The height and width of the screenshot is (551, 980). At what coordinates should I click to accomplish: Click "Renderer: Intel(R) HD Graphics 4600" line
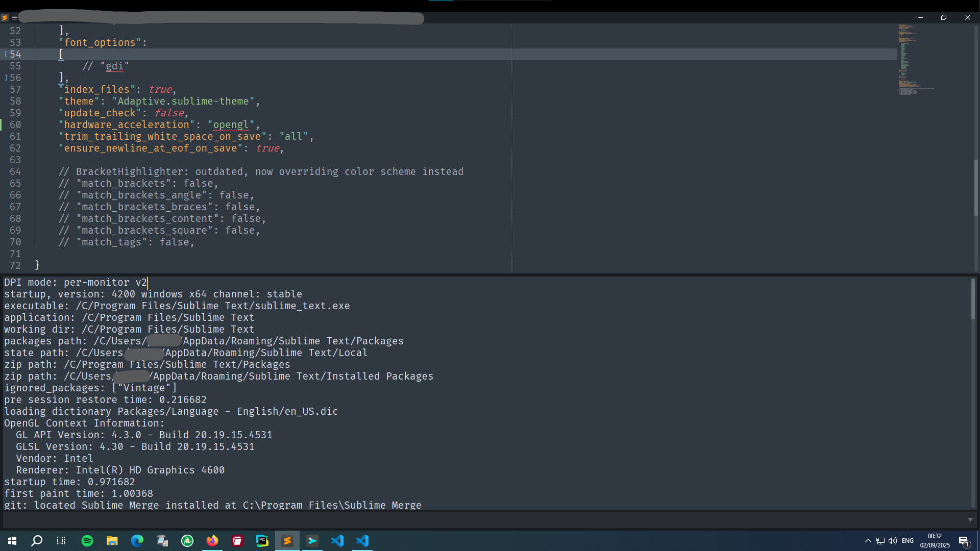(120, 470)
